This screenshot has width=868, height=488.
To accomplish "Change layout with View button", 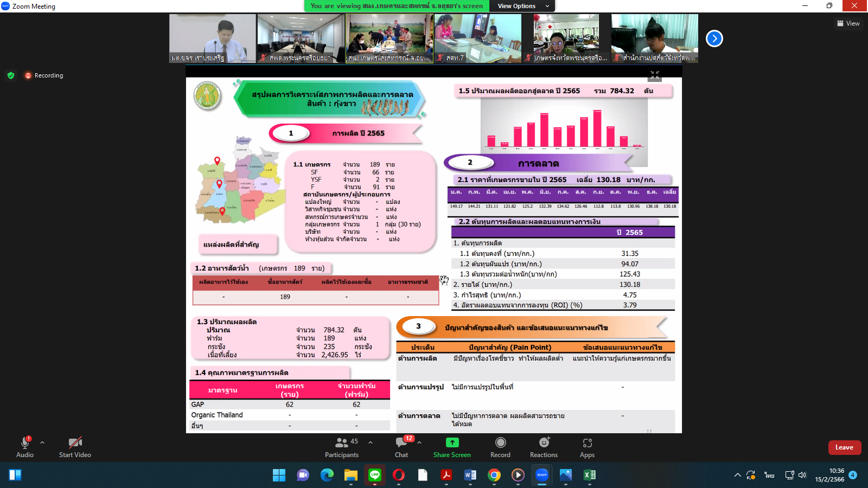I will (848, 23).
